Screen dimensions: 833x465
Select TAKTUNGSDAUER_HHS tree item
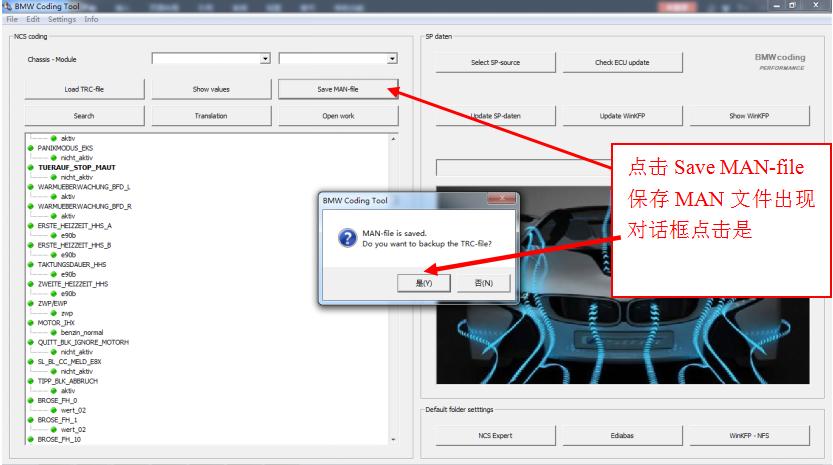click(72, 265)
